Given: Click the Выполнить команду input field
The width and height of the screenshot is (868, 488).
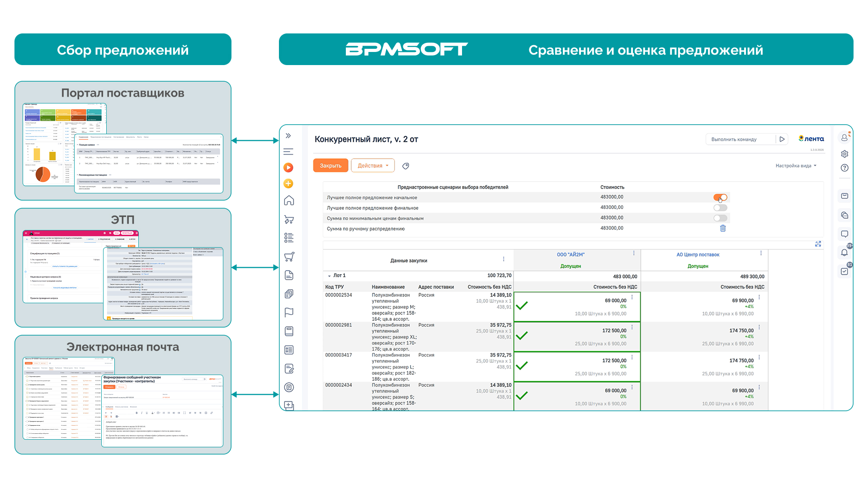Looking at the screenshot, I should 741,139.
